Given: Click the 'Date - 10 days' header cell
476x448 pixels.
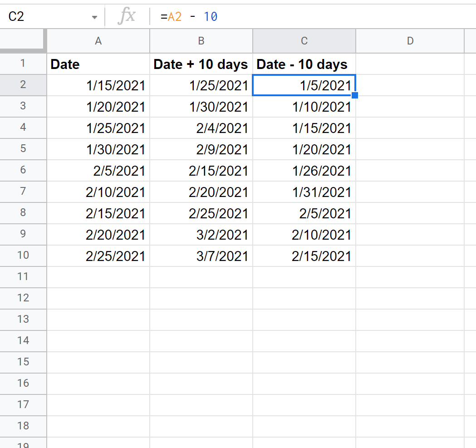Looking at the screenshot, I should coord(304,64).
